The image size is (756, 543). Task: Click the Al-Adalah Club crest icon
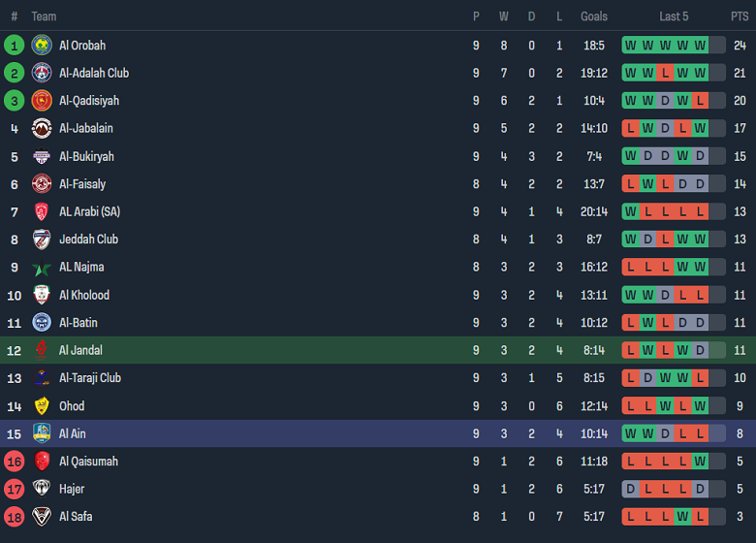[42, 73]
